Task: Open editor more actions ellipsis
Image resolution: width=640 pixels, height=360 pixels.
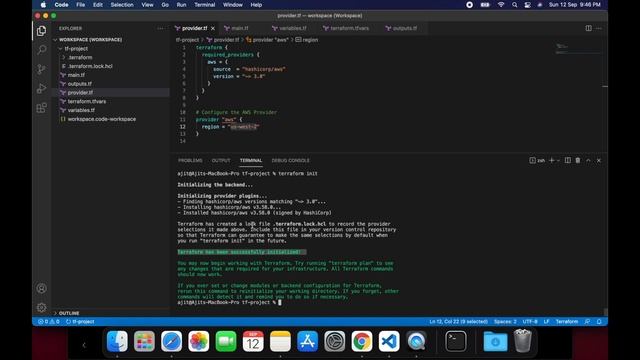Action: [x=599, y=28]
